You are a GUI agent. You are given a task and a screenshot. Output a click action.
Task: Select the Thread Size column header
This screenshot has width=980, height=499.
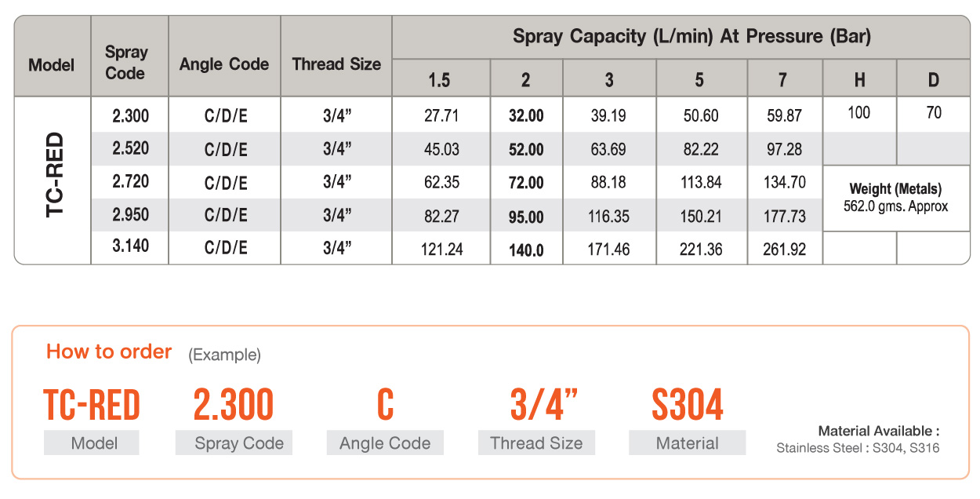(336, 64)
